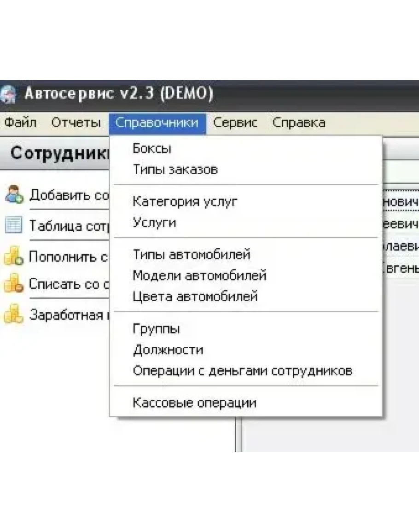
Task: Open the Справка menu
Action: 299,123
